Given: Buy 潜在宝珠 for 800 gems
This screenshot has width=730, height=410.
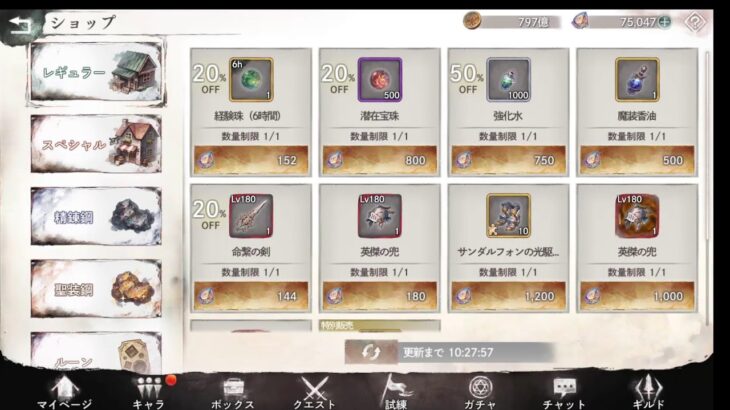Looking at the screenshot, I should [379, 160].
